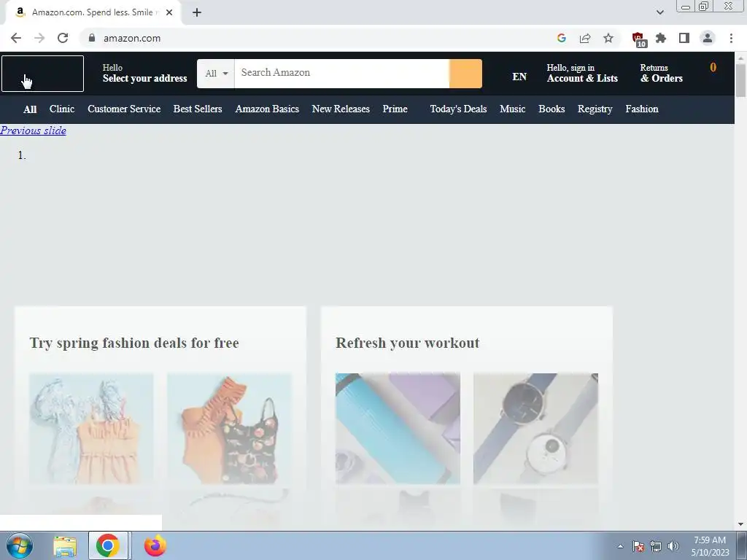Go to Clinic
Screen dimensions: 747x560
point(62,109)
